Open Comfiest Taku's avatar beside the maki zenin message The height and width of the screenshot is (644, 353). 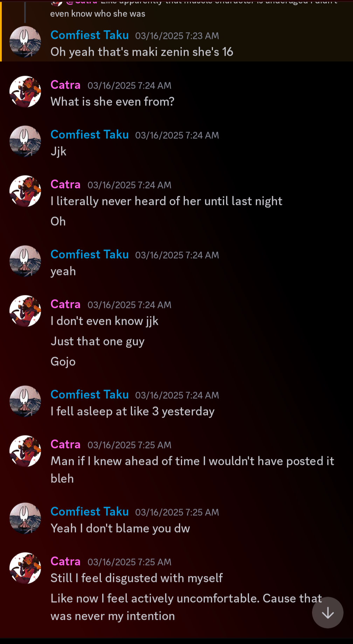(25, 42)
